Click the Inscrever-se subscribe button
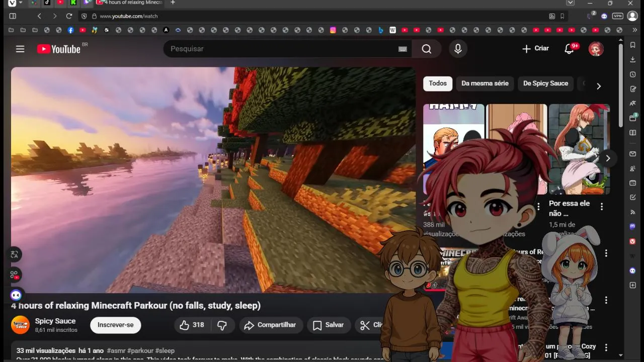 116,325
